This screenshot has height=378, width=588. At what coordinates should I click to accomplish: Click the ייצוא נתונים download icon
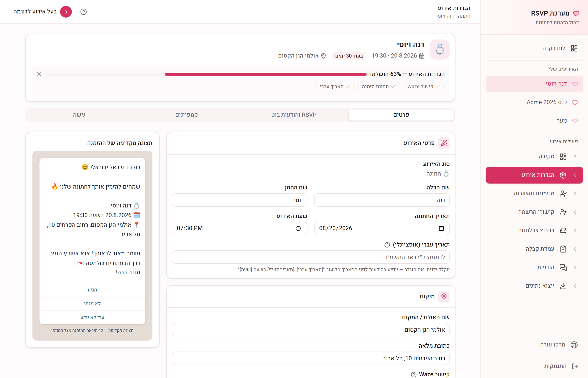pyautogui.click(x=563, y=286)
